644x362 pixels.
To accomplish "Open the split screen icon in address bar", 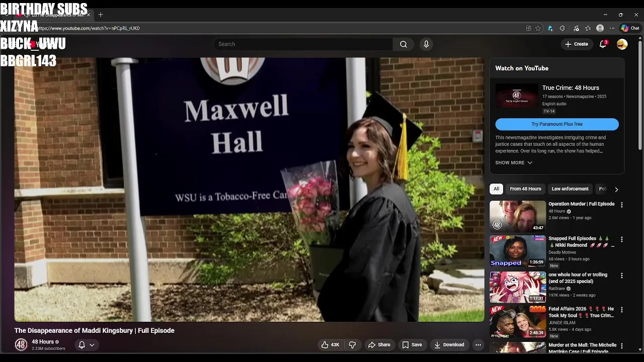I will [528, 28].
